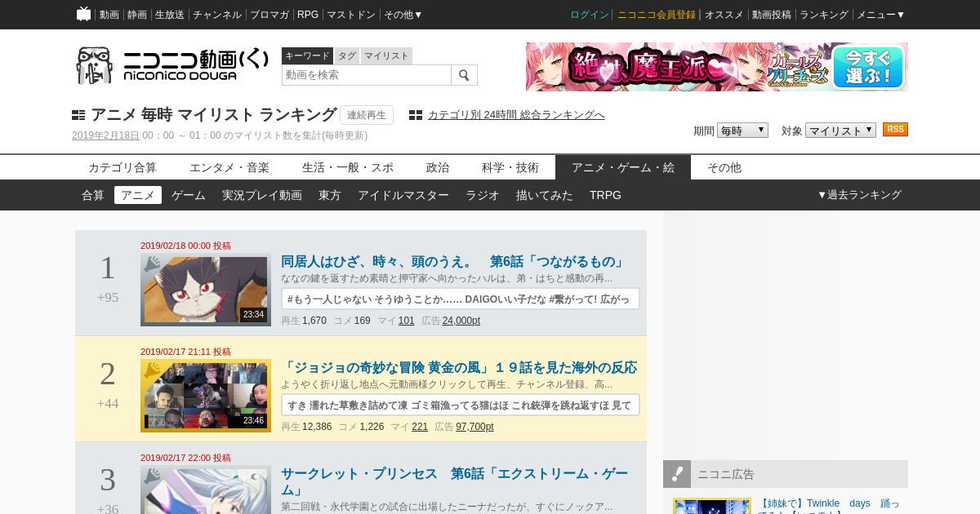Viewport: 980px width, 514px height.
Task: Open the 科学・技術 category tab
Action: pyautogui.click(x=510, y=167)
